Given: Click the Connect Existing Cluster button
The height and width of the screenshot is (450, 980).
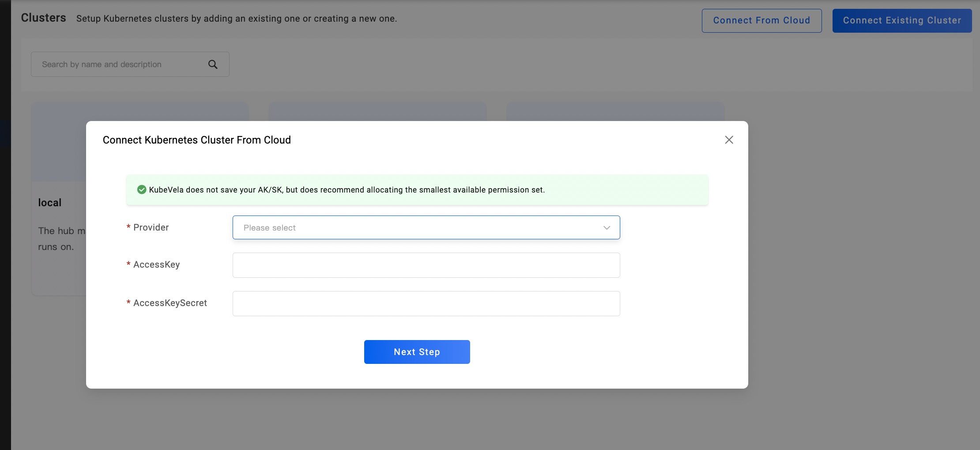Looking at the screenshot, I should (x=902, y=21).
